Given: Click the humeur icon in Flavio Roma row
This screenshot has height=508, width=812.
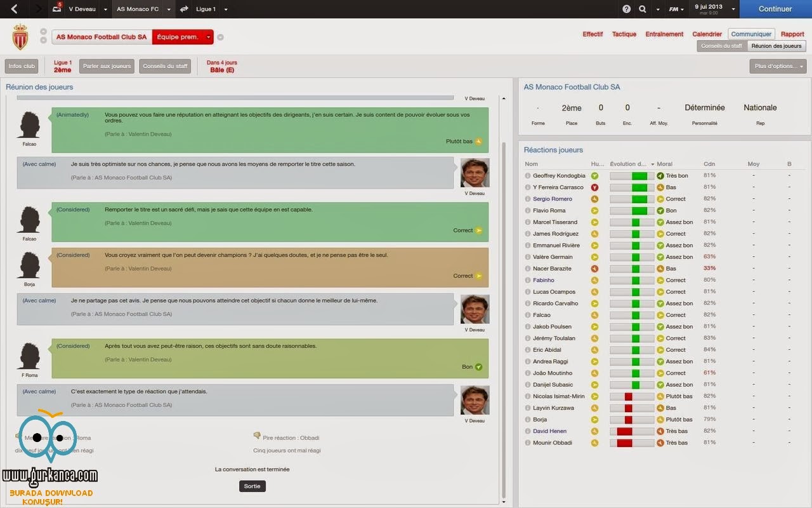Looking at the screenshot, I should tap(594, 211).
